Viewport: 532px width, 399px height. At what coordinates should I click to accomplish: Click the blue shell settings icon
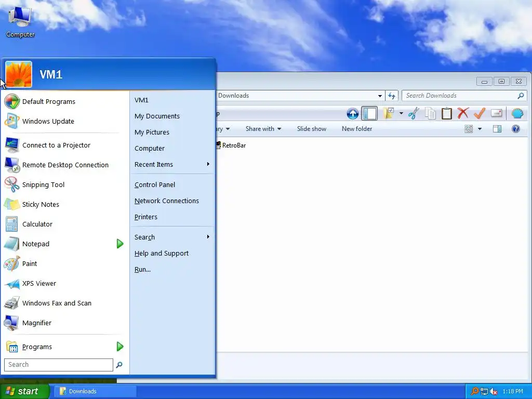click(x=517, y=113)
